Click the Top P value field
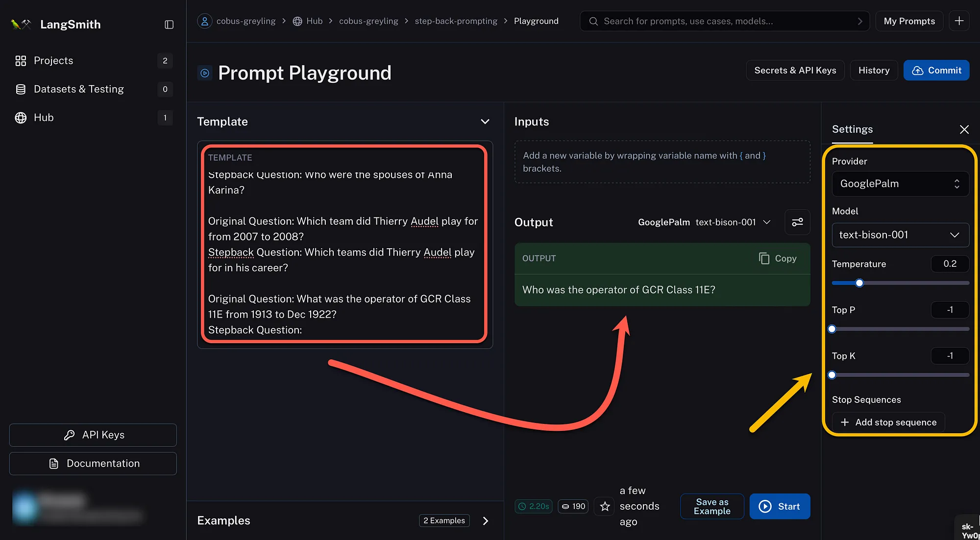 [x=950, y=310]
